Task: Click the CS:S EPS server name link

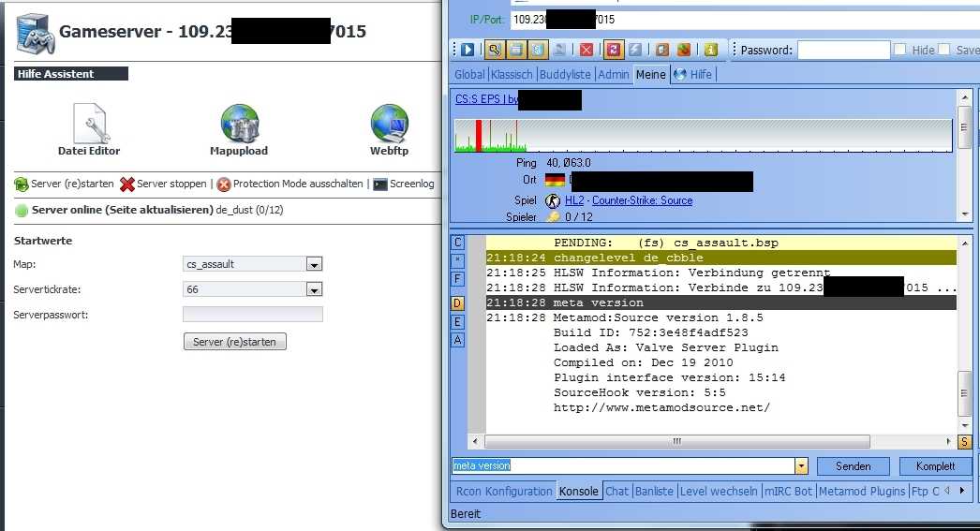Action: (x=486, y=98)
